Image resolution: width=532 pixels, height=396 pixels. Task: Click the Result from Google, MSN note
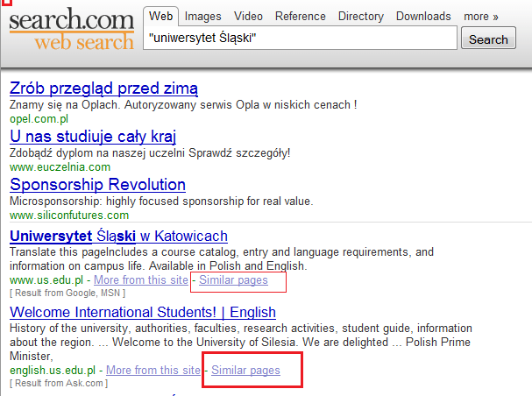[67, 293]
